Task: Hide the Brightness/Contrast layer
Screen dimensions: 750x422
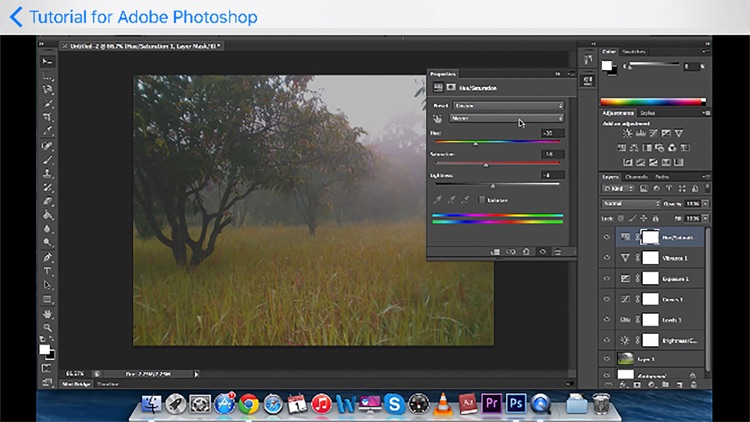Action: click(607, 340)
